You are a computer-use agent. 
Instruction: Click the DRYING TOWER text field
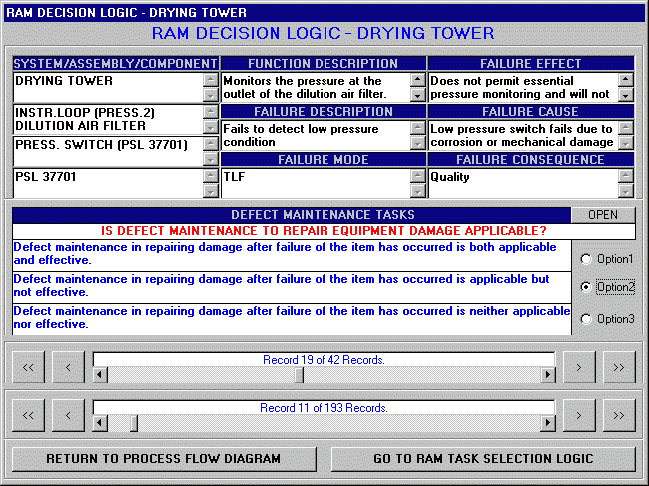point(108,87)
